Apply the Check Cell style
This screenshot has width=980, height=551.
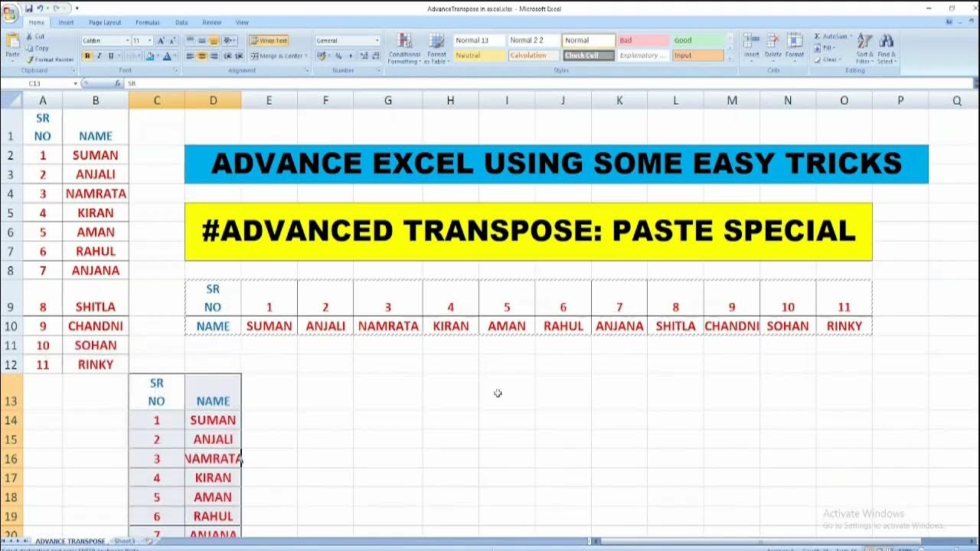589,55
